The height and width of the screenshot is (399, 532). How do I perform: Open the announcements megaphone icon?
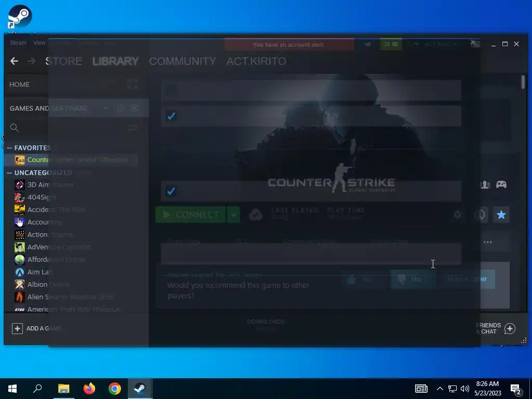pyautogui.click(x=367, y=44)
